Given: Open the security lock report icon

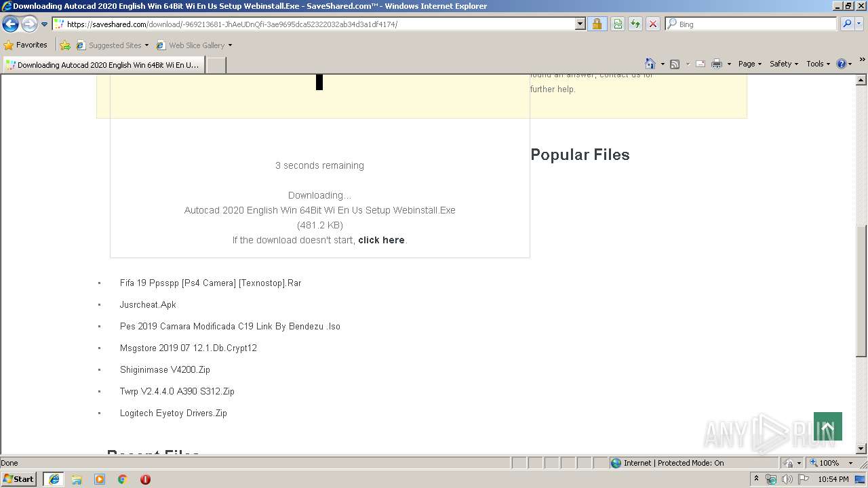Looking at the screenshot, I should (x=597, y=24).
